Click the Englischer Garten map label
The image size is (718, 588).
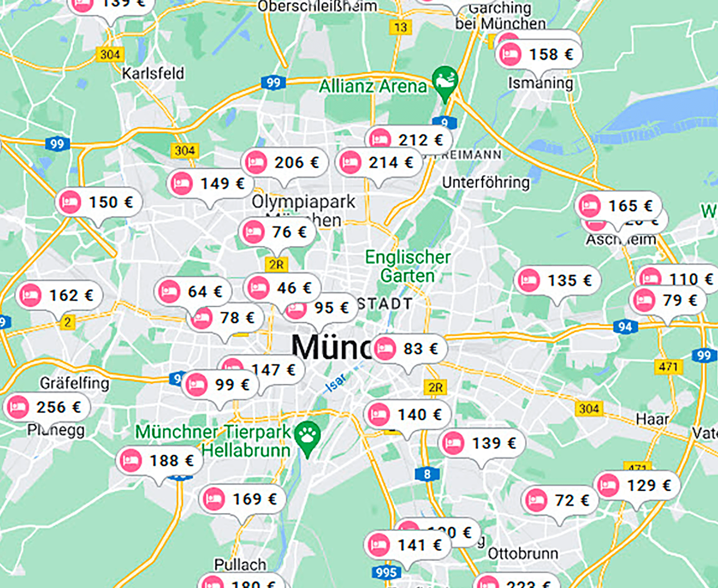(407, 266)
